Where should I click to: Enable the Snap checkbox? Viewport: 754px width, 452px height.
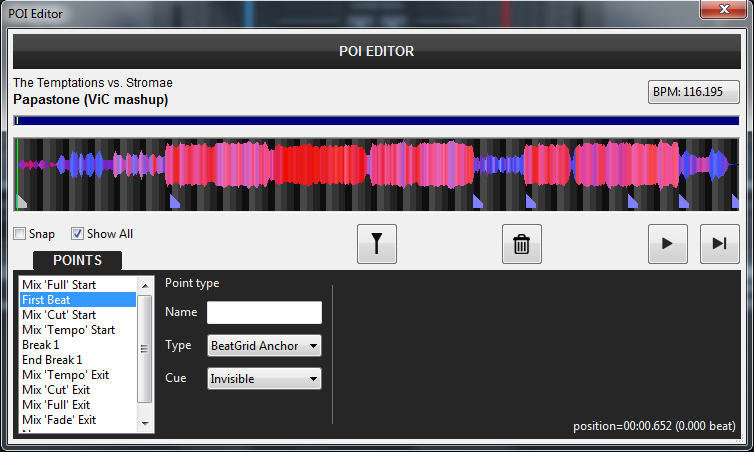tap(20, 234)
